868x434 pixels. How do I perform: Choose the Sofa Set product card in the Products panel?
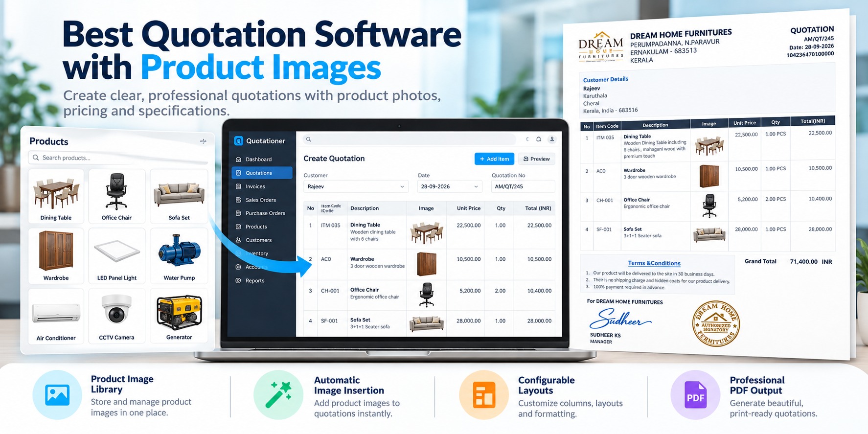pos(179,196)
